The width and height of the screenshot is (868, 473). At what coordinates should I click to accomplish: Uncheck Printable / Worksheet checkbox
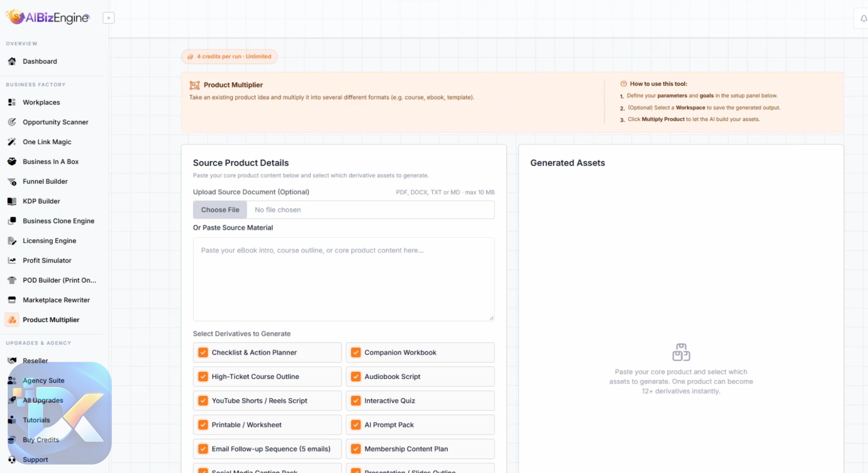tap(203, 425)
